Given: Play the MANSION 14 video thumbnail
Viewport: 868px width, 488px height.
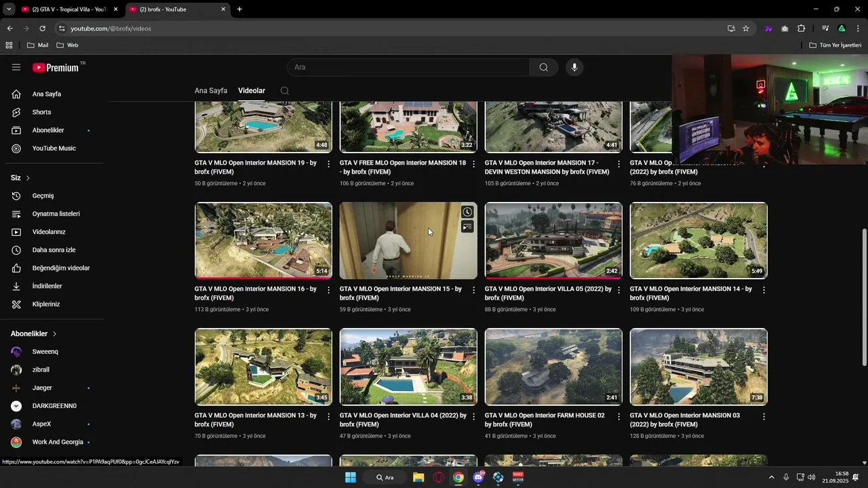Looking at the screenshot, I should click(698, 241).
